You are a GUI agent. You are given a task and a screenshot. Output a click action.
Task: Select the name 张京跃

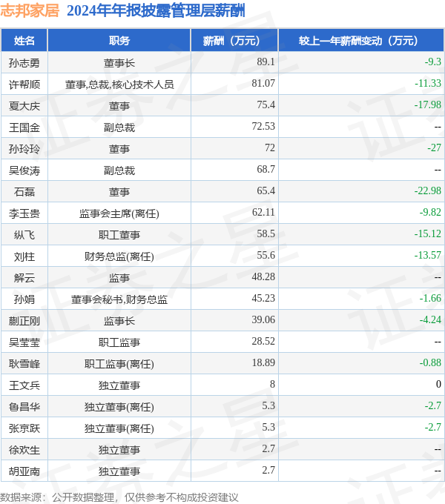tap(24, 429)
